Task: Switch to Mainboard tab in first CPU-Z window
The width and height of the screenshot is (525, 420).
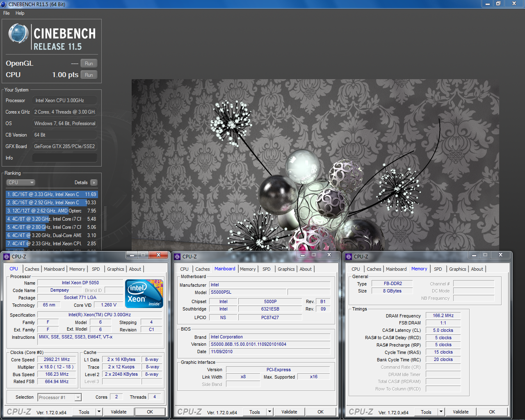Action: click(x=54, y=269)
